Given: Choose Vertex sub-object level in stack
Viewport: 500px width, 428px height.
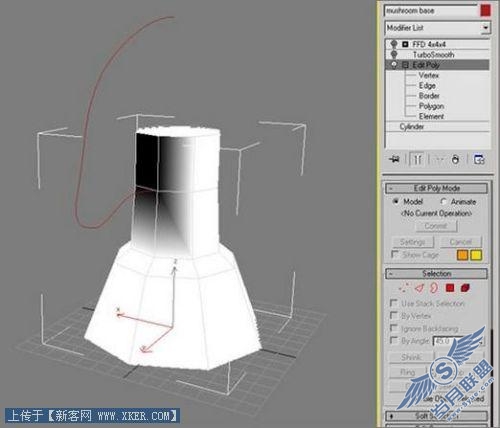Looking at the screenshot, I should (429, 75).
